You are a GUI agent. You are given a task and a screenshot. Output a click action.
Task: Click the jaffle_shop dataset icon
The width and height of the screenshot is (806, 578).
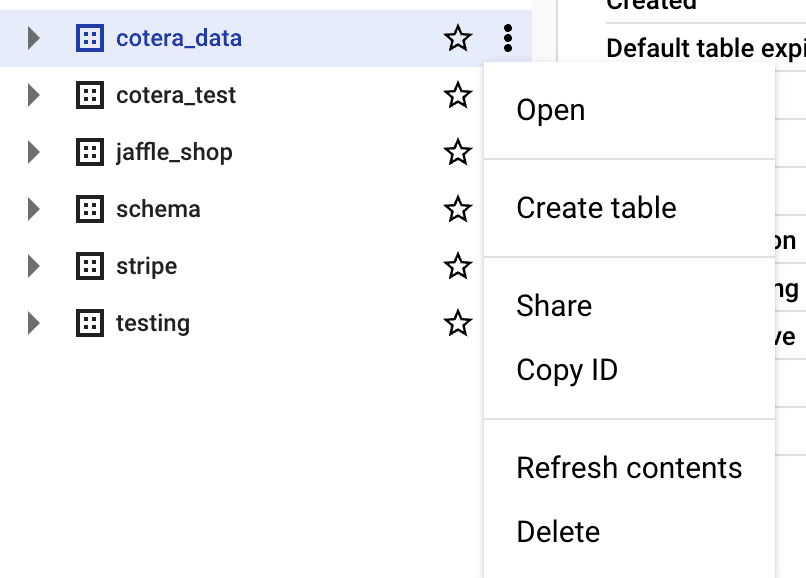coord(90,153)
